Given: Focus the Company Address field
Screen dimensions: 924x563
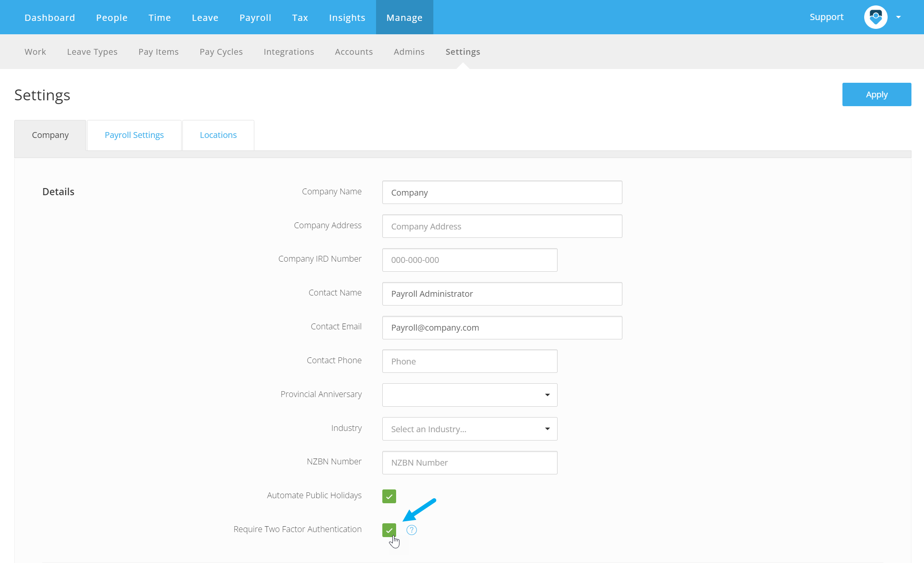Looking at the screenshot, I should pos(502,226).
